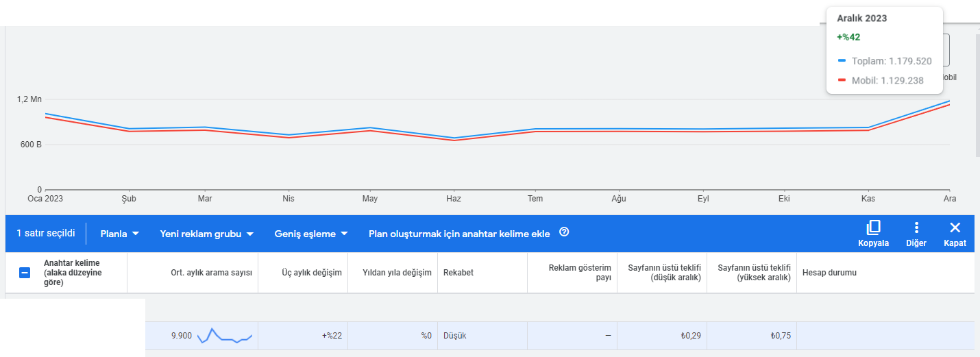980x357 pixels.
Task: Expand the Planla dropdown
Action: coord(120,234)
